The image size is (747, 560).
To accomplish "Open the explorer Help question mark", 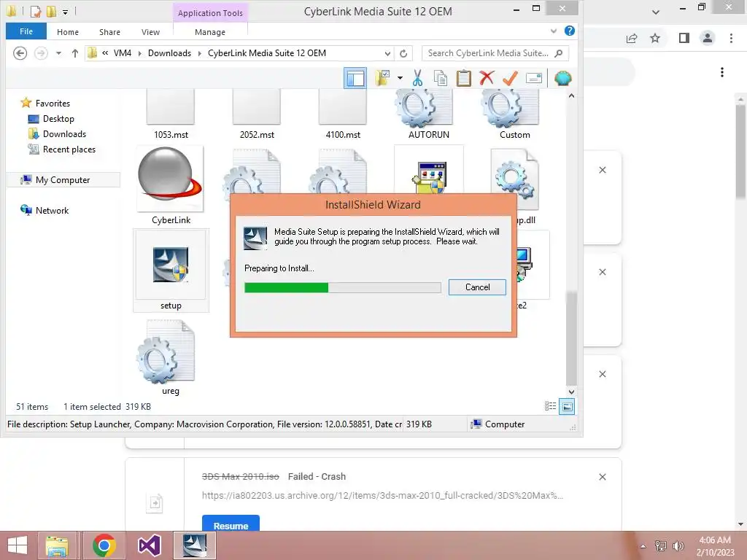I will pos(569,31).
